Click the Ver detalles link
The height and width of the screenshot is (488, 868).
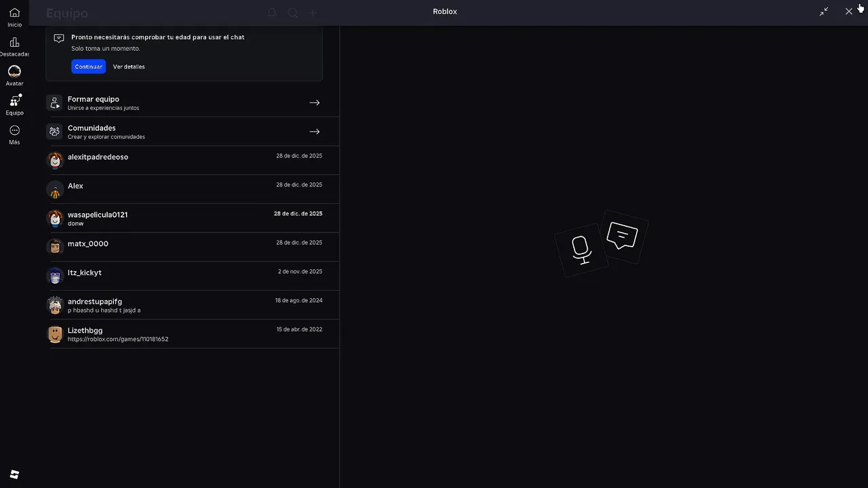129,66
